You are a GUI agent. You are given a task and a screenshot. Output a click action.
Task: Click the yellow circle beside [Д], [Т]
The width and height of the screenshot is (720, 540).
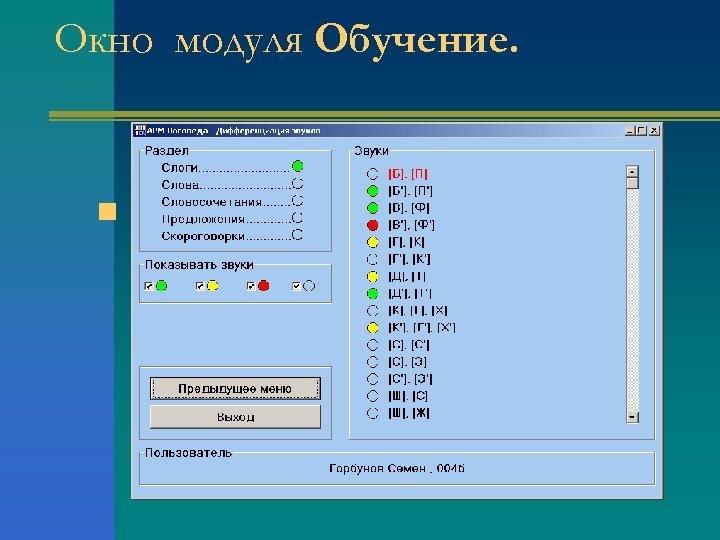click(x=372, y=277)
